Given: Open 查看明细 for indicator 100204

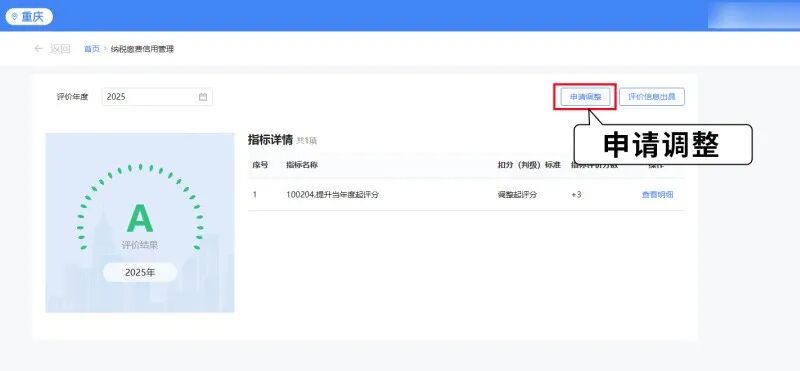Looking at the screenshot, I should click(657, 194).
